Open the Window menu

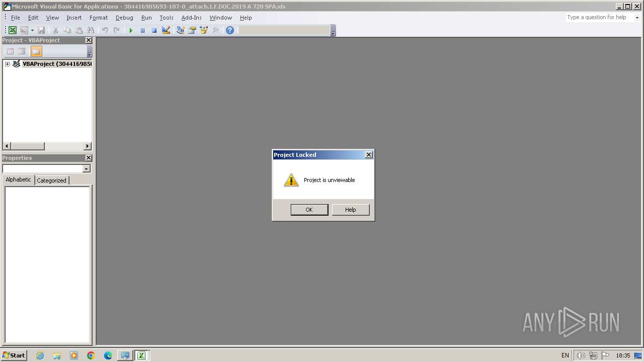coord(221,18)
